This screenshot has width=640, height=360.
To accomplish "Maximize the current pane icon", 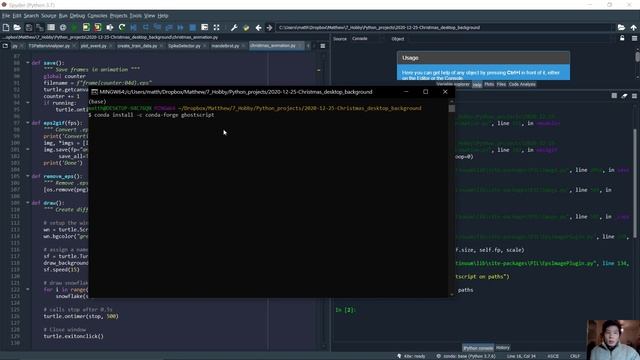I will [x=204, y=27].
